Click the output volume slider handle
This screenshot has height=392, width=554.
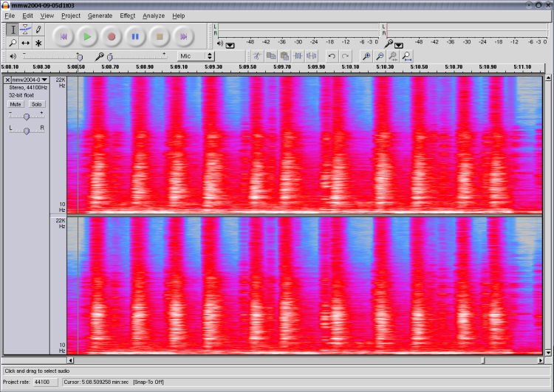pyautogui.click(x=80, y=57)
